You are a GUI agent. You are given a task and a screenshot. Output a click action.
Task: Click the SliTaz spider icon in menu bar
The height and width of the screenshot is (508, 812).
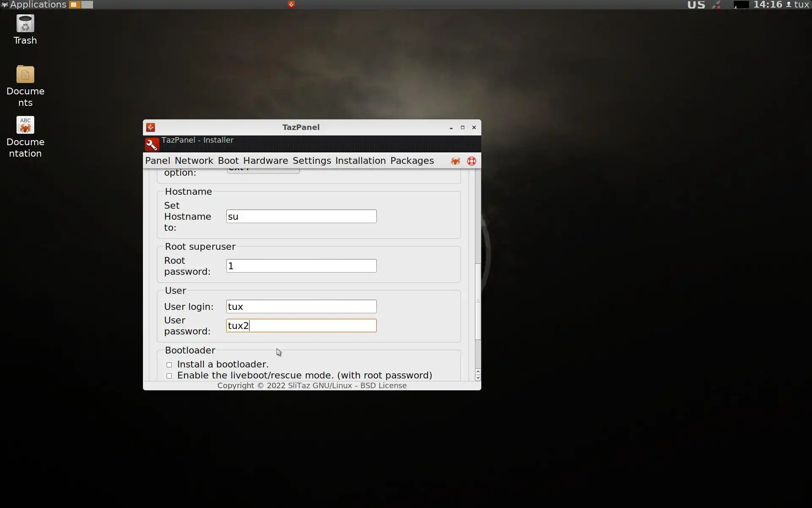click(455, 161)
